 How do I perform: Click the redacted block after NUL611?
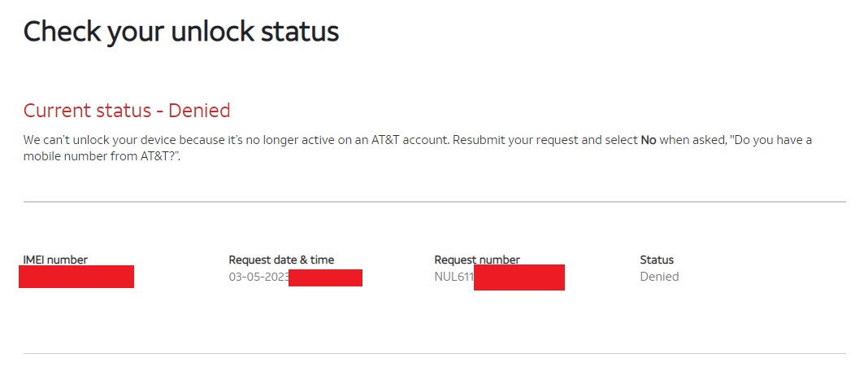pyautogui.click(x=519, y=277)
